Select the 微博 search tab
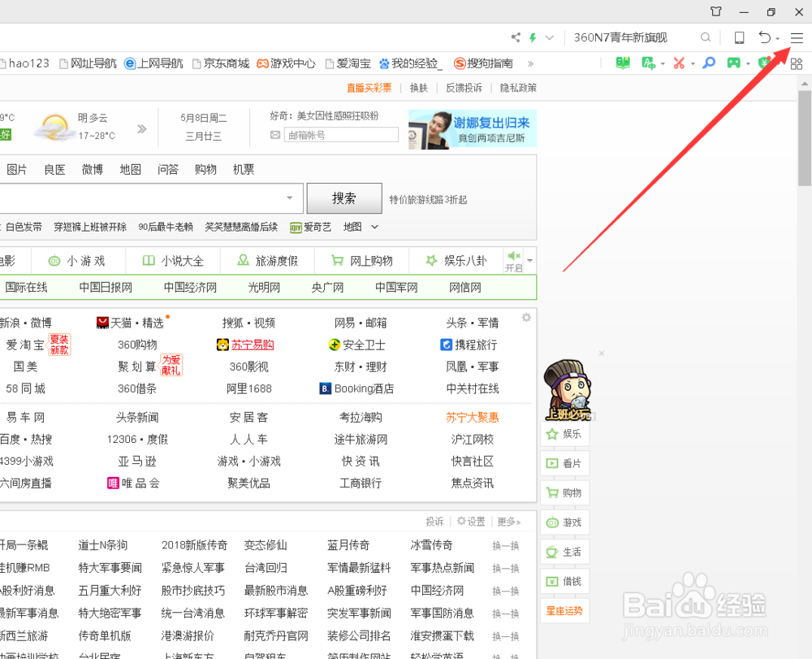Viewport: 812px width, 659px height. pos(93,170)
